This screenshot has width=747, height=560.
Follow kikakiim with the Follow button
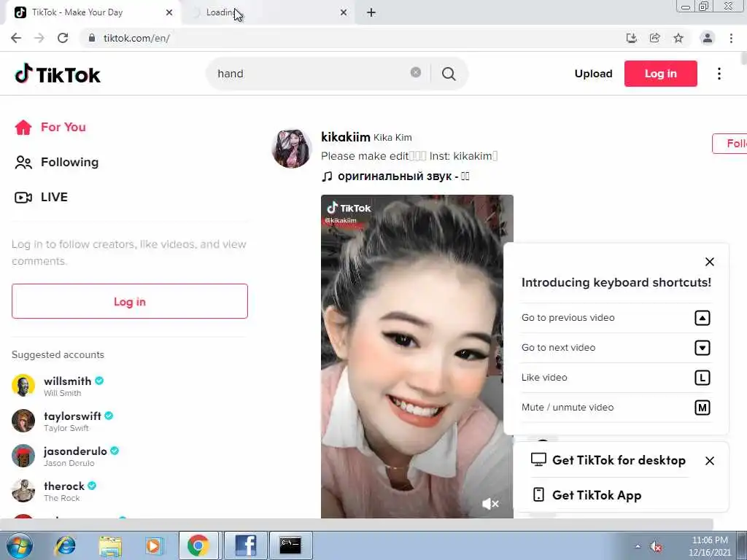pos(729,144)
